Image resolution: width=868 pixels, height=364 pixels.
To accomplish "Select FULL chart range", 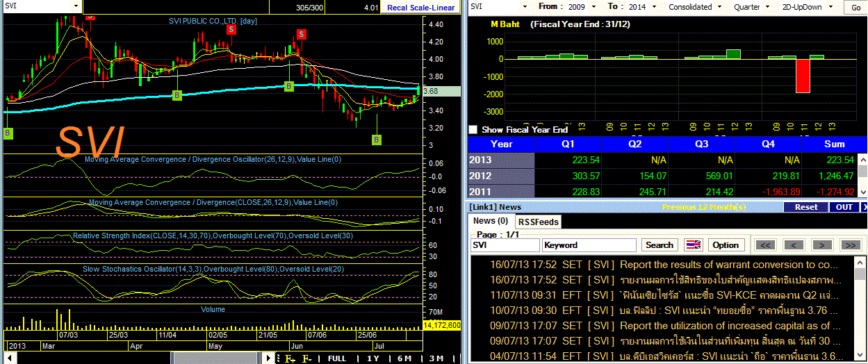I will [x=336, y=358].
